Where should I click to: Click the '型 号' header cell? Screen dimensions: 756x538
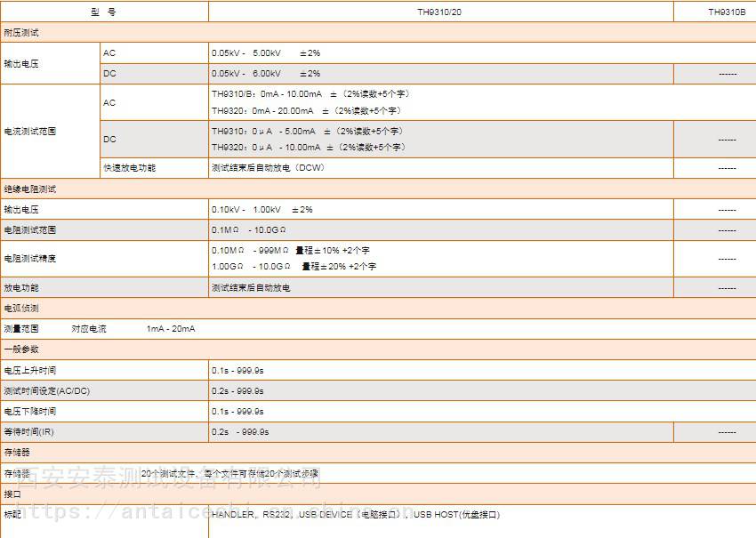click(x=104, y=12)
